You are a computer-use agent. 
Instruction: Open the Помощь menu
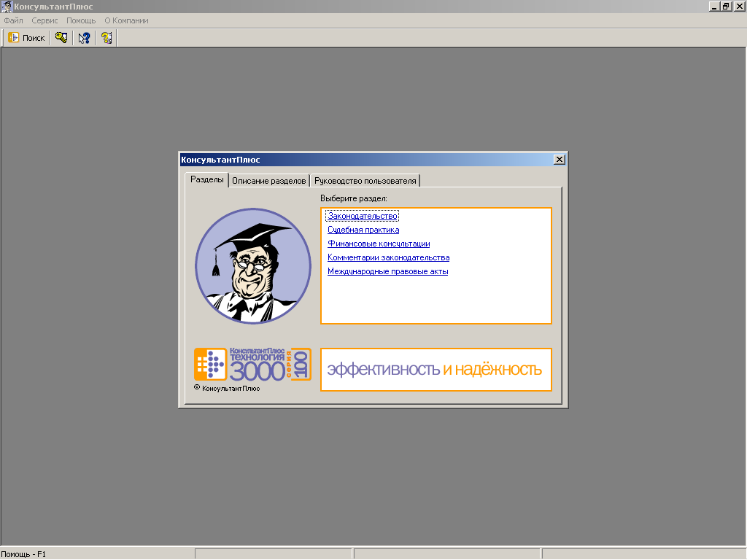[x=81, y=20]
